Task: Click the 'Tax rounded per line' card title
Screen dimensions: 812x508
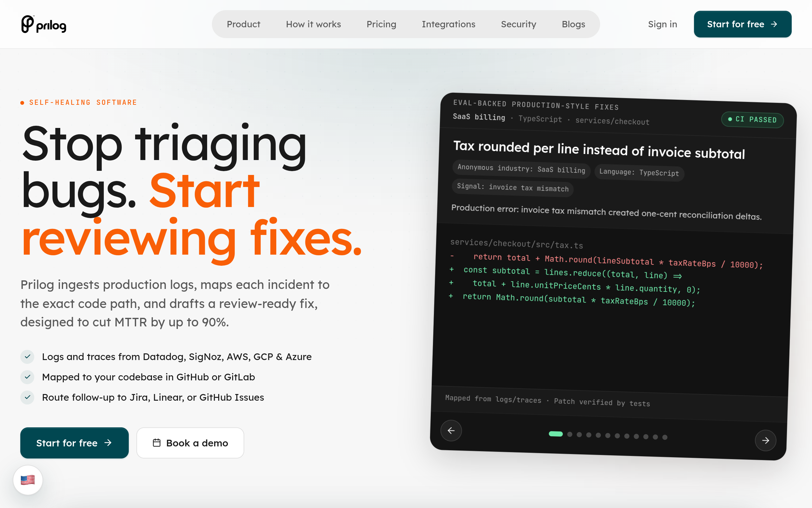Action: (599, 150)
